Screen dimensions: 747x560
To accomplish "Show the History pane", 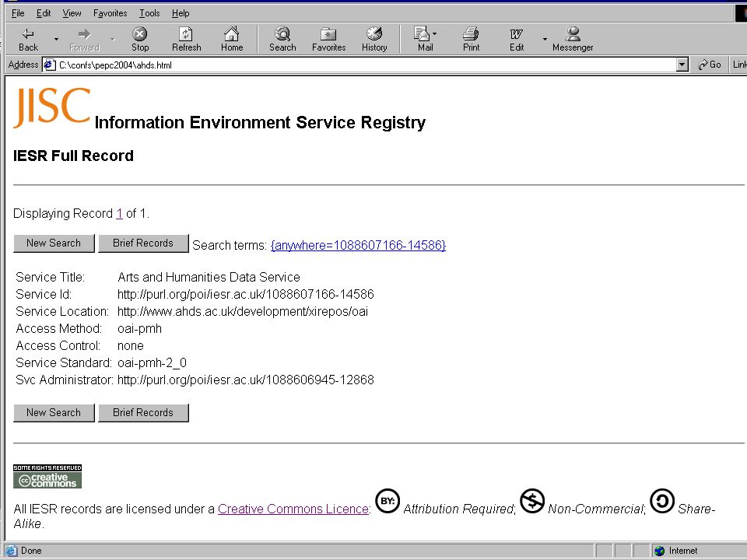I will click(x=374, y=40).
